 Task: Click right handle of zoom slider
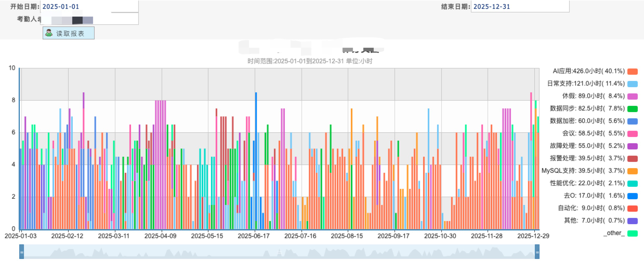pyautogui.click(x=537, y=252)
